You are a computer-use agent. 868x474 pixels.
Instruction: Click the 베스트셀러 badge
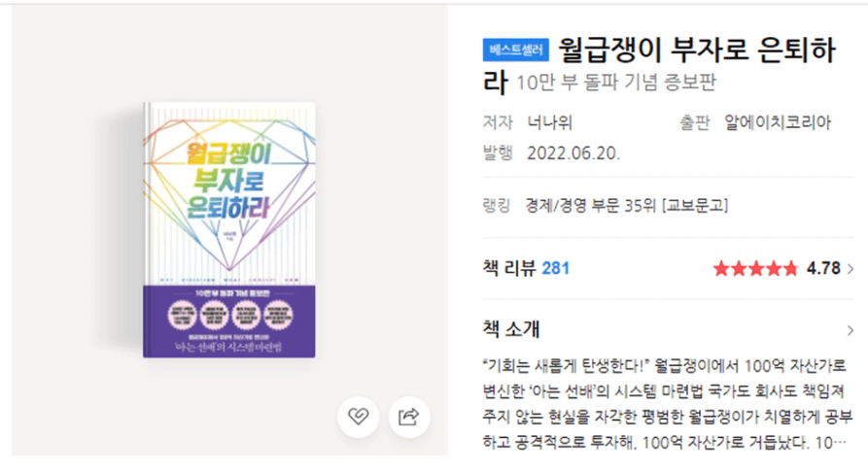(515, 50)
